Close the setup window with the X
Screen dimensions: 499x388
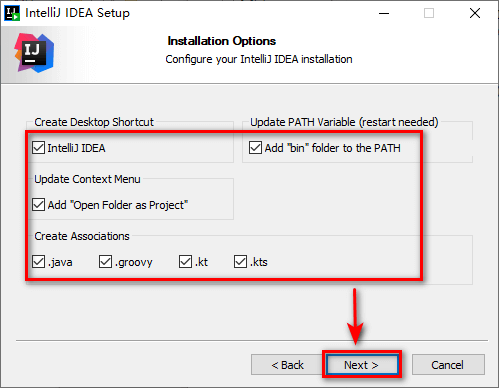coord(475,13)
